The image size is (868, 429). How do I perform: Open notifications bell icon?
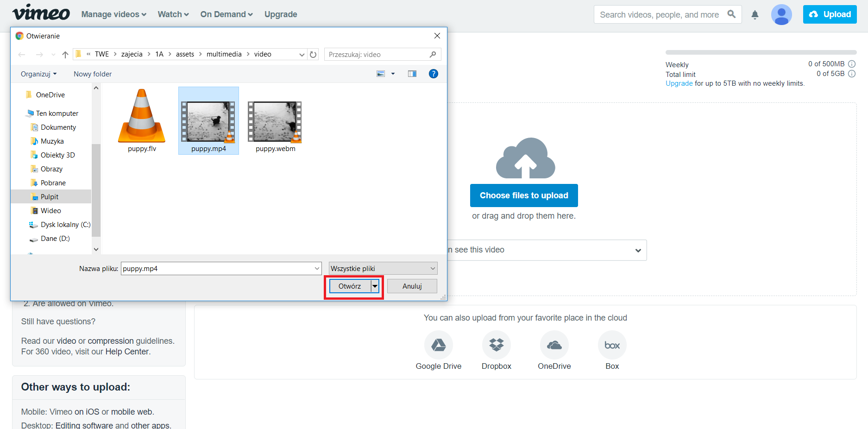click(755, 14)
